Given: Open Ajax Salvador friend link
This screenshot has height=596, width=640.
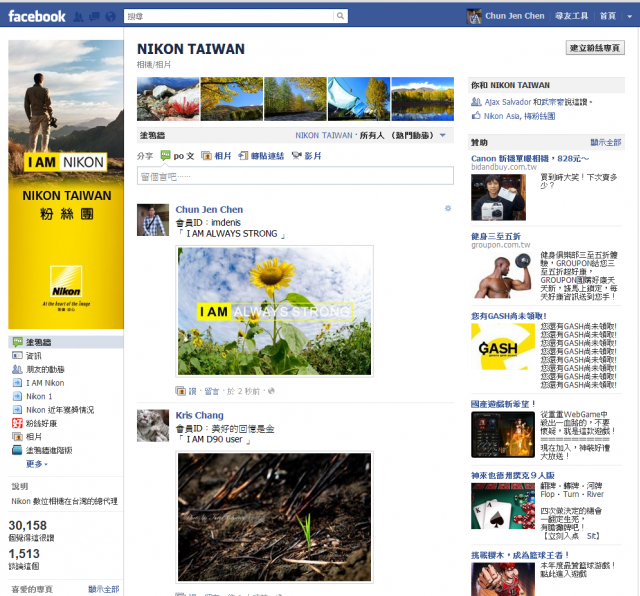Looking at the screenshot, I should (x=508, y=102).
